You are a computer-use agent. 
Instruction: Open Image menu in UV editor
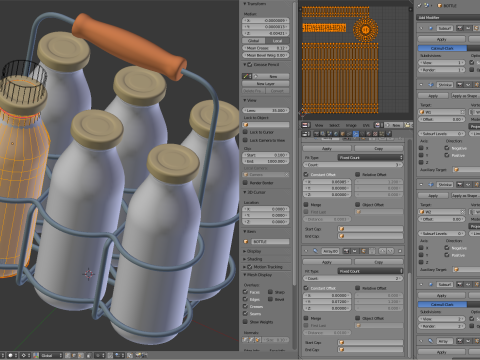point(351,125)
